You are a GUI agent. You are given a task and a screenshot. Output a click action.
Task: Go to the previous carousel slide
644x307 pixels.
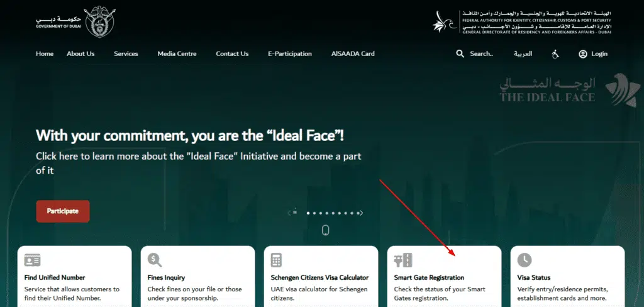(x=289, y=213)
